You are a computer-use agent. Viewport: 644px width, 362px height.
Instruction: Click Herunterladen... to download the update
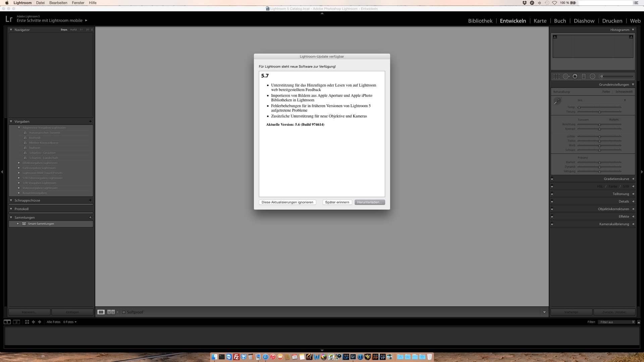tap(370, 202)
